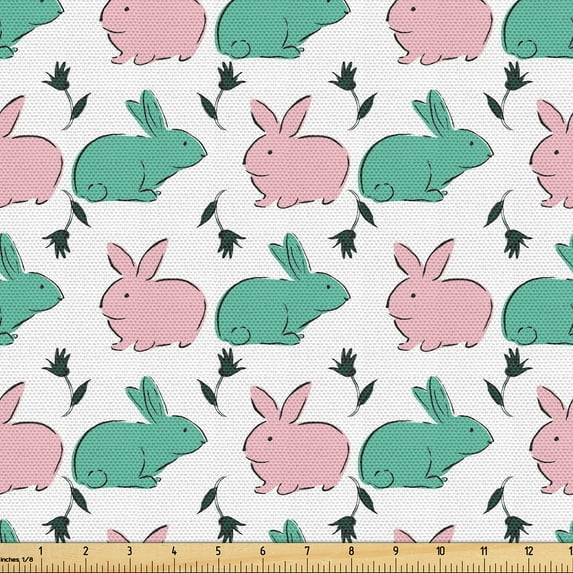Select the ruler number 12
This screenshot has height=573, width=573.
click(529, 551)
